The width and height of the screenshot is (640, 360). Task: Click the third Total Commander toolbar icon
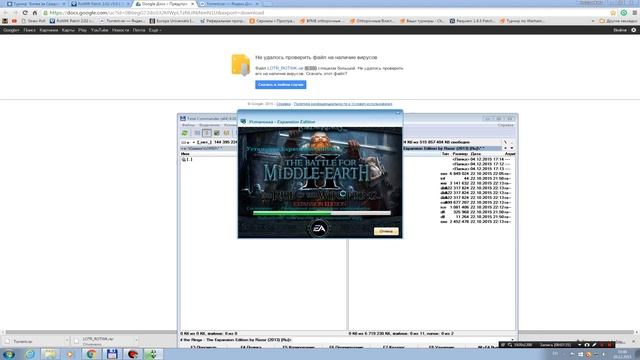(207, 133)
